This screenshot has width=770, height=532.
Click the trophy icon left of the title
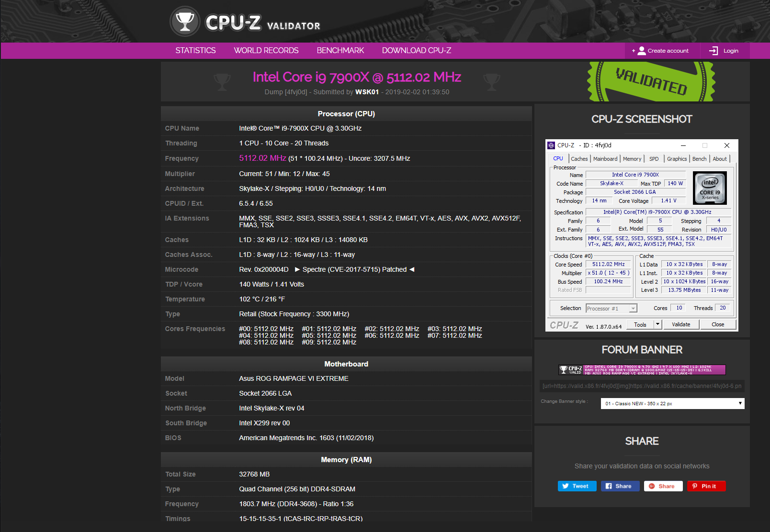pyautogui.click(x=222, y=82)
